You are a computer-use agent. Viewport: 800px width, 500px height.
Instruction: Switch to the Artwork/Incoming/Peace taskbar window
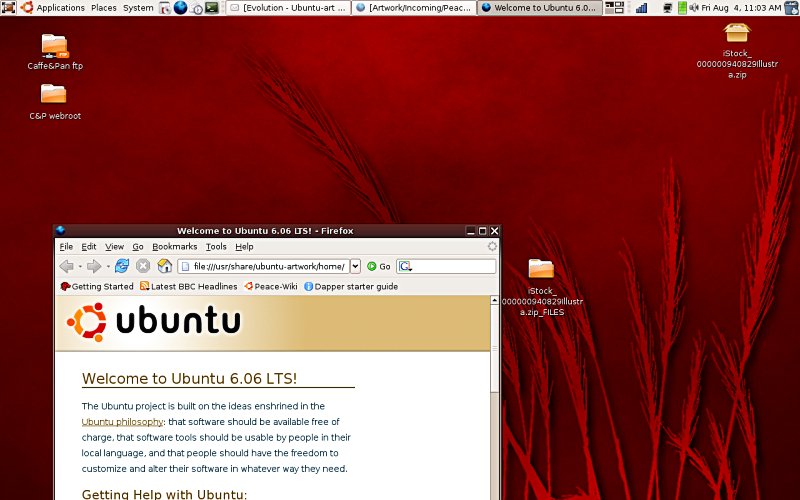coord(414,8)
